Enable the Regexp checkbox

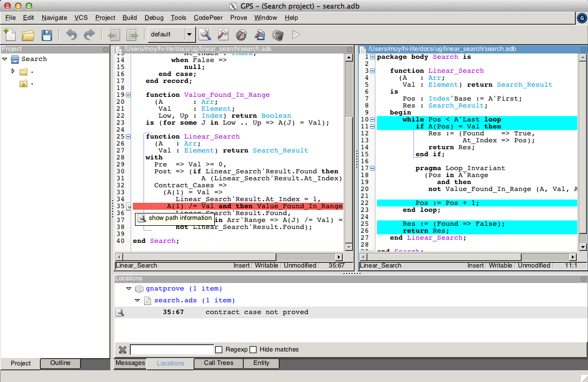[x=219, y=349]
